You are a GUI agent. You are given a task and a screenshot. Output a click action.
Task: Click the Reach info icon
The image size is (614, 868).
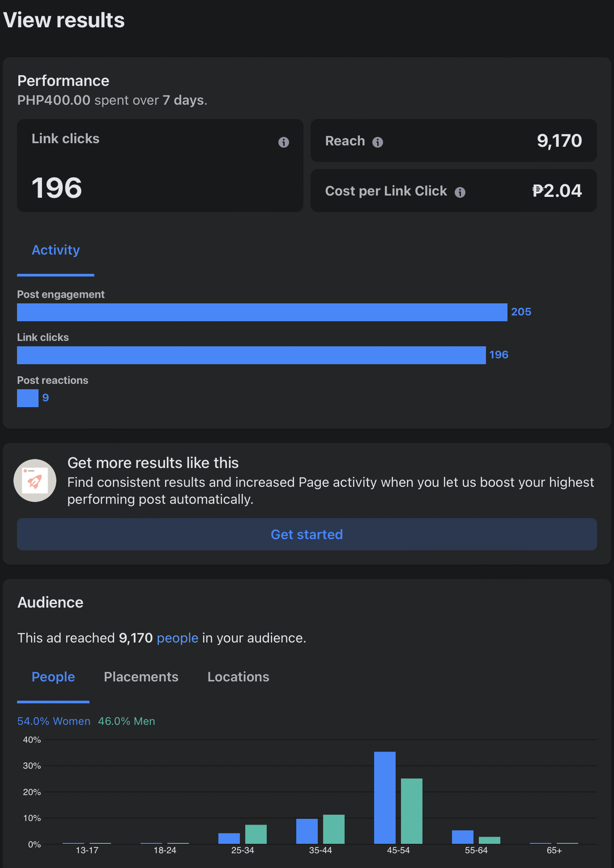pyautogui.click(x=378, y=142)
